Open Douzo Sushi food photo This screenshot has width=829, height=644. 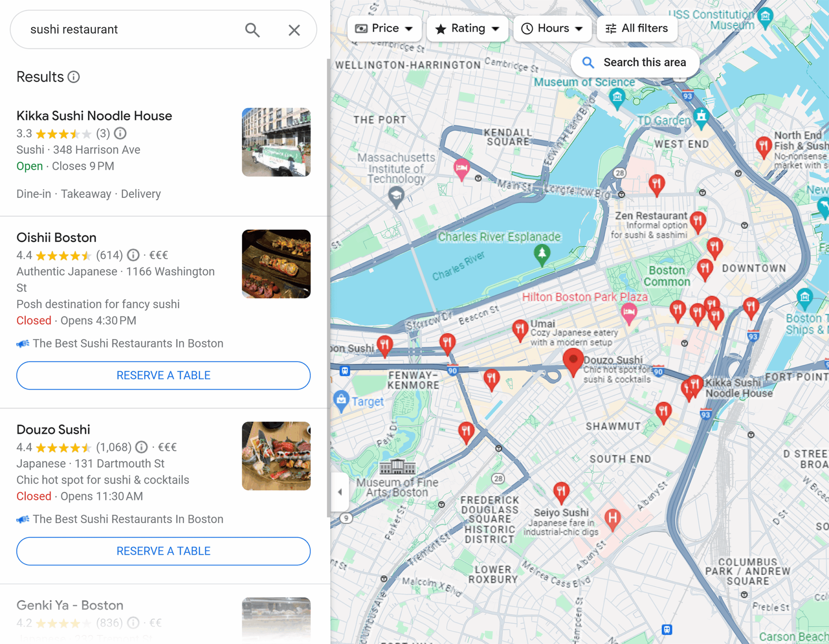tap(276, 456)
